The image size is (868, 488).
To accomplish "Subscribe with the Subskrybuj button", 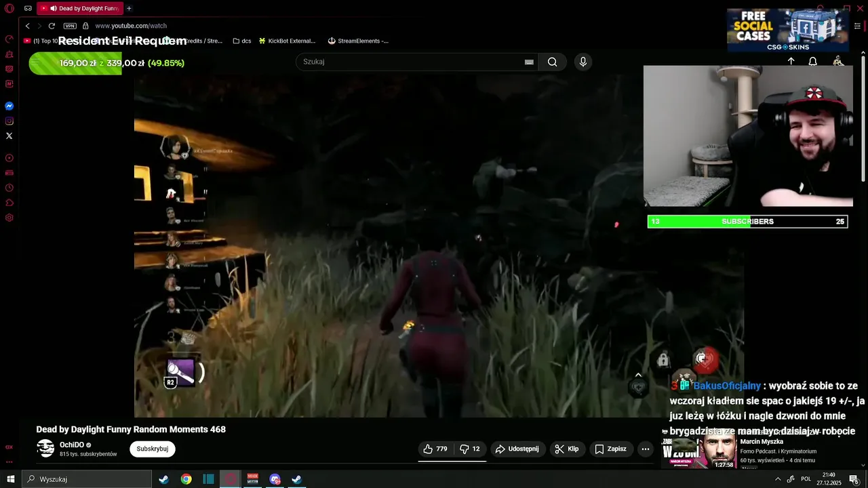I will click(153, 449).
